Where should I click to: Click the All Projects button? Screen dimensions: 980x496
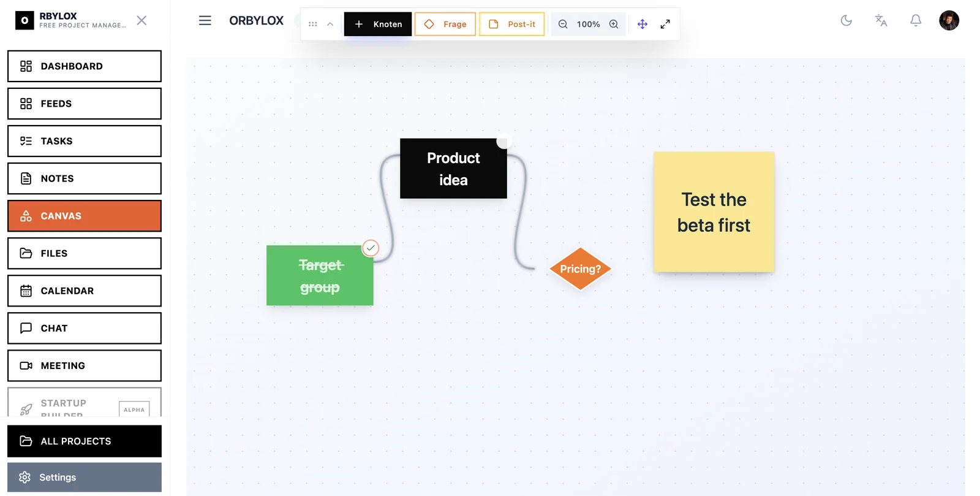(x=85, y=441)
